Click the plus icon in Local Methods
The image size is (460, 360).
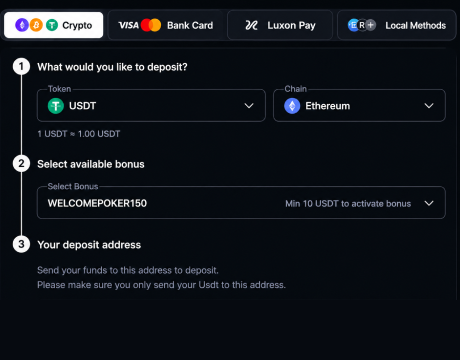(370, 25)
